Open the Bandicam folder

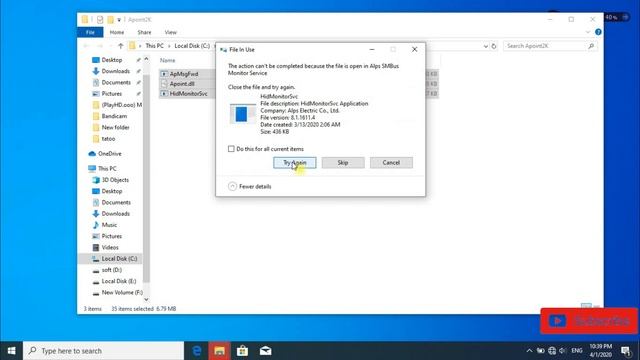point(114,116)
